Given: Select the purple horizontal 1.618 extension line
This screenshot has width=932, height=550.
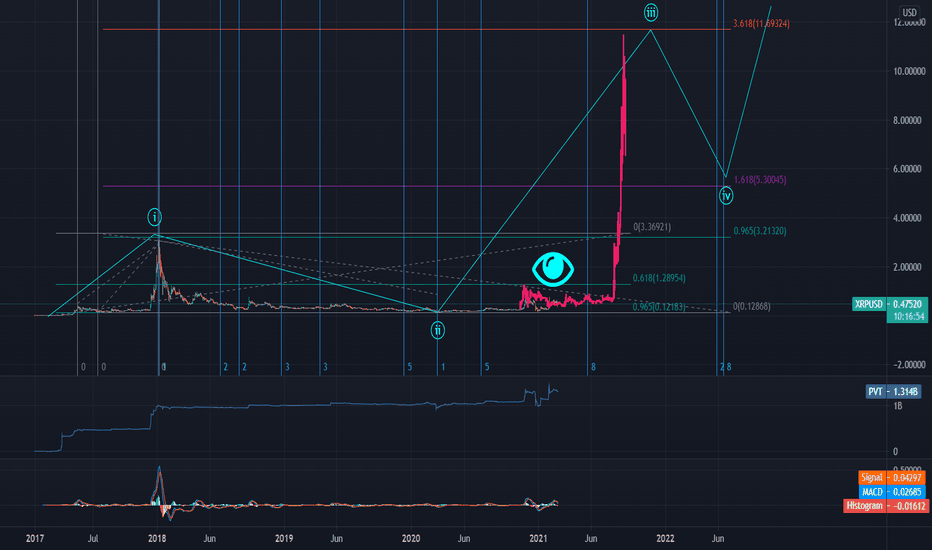Looking at the screenshot, I should click(x=416, y=186).
